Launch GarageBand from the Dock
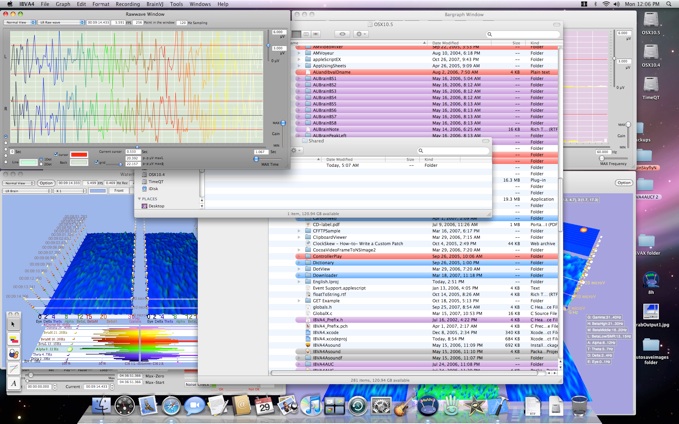Viewport: 679px width, 424px height. point(404,406)
